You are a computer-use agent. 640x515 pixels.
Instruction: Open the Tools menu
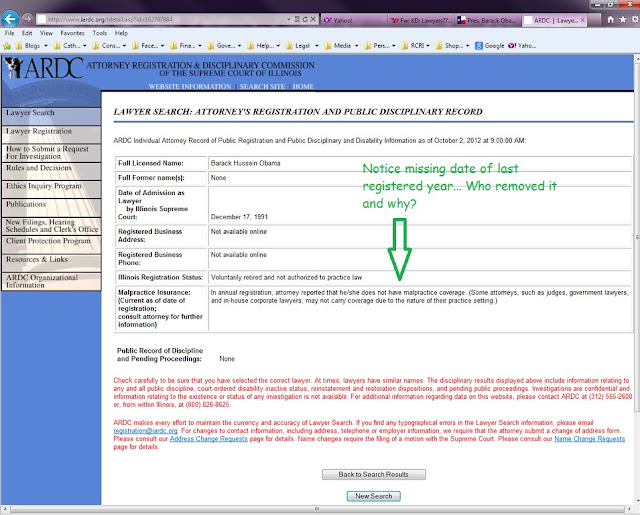click(x=100, y=33)
